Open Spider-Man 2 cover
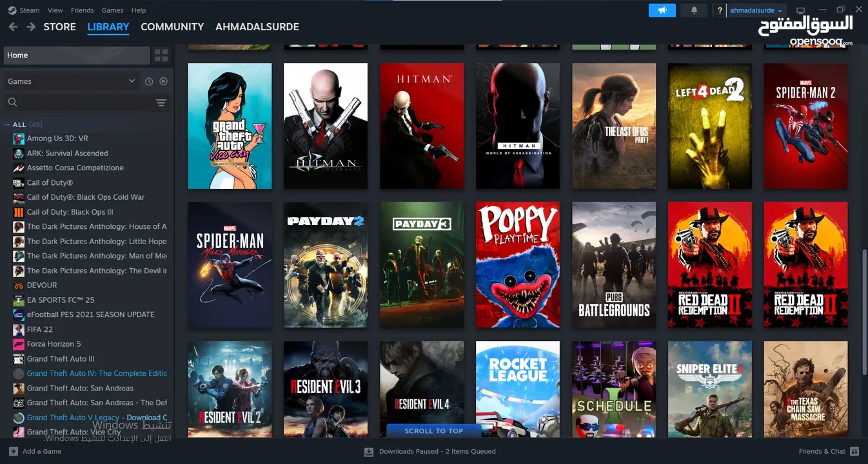 coord(805,126)
